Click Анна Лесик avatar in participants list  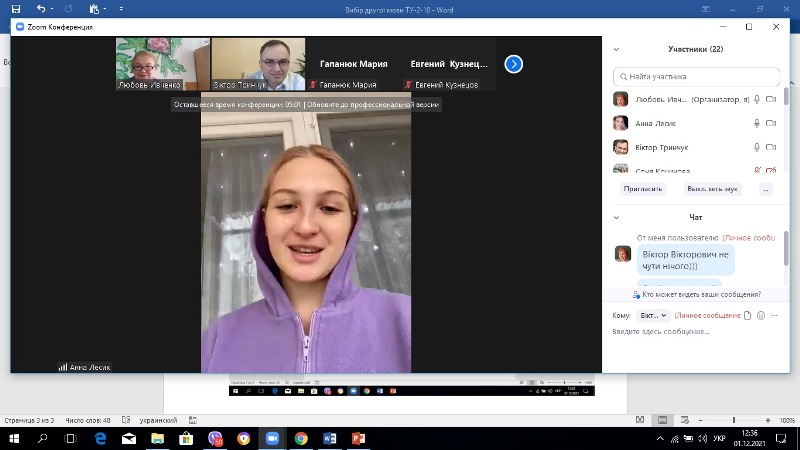click(x=620, y=123)
